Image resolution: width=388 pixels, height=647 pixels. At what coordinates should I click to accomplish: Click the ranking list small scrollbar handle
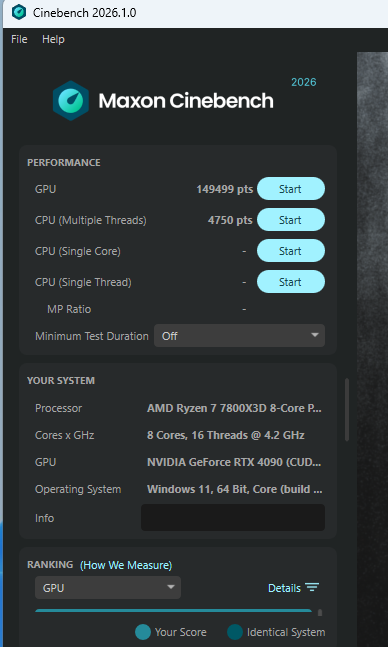coord(320,613)
